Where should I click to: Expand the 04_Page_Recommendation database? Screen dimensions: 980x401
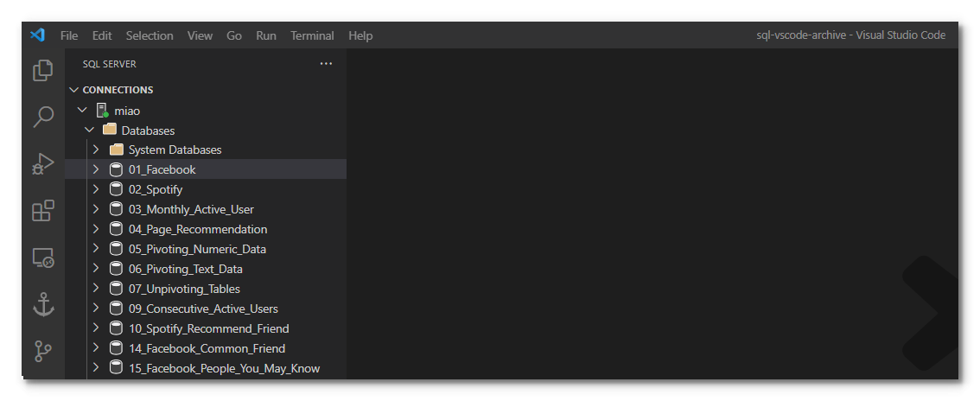tap(96, 229)
